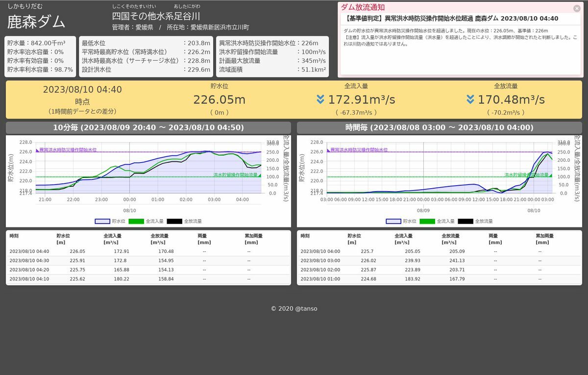The height and width of the screenshot is (375, 588).
Task: Open the 異常洪水時防災操作開始水位超過 notification headline
Action: coord(451,19)
